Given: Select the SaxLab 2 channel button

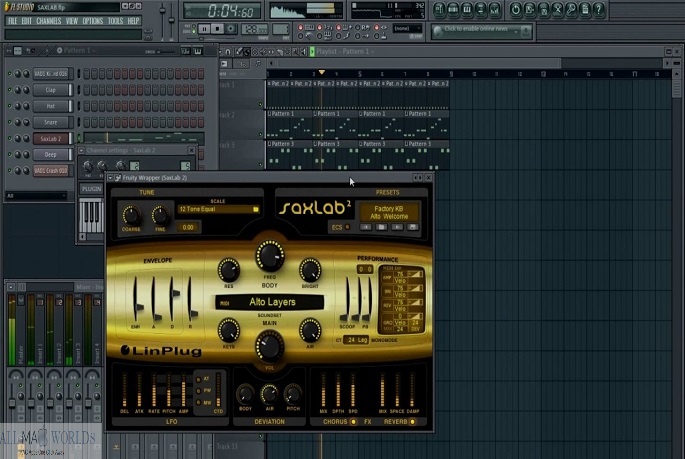Looking at the screenshot, I should click(51, 138).
